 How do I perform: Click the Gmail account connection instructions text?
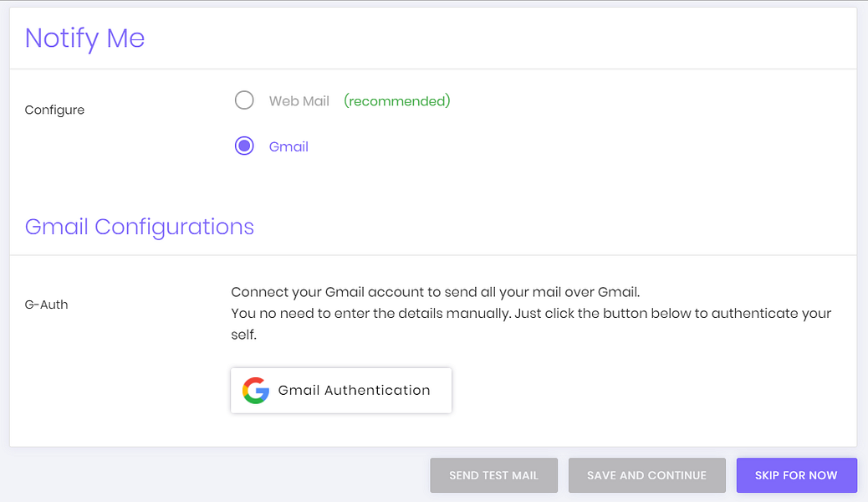[x=530, y=313]
